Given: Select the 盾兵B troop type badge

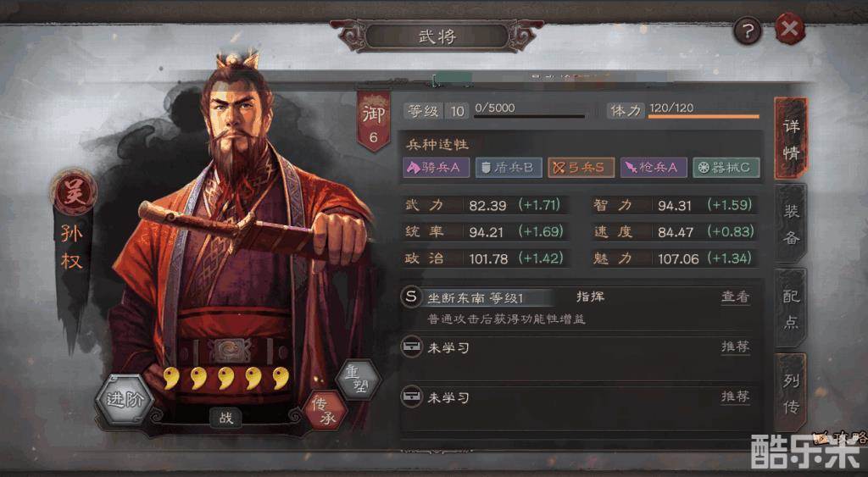Looking at the screenshot, I should [509, 167].
